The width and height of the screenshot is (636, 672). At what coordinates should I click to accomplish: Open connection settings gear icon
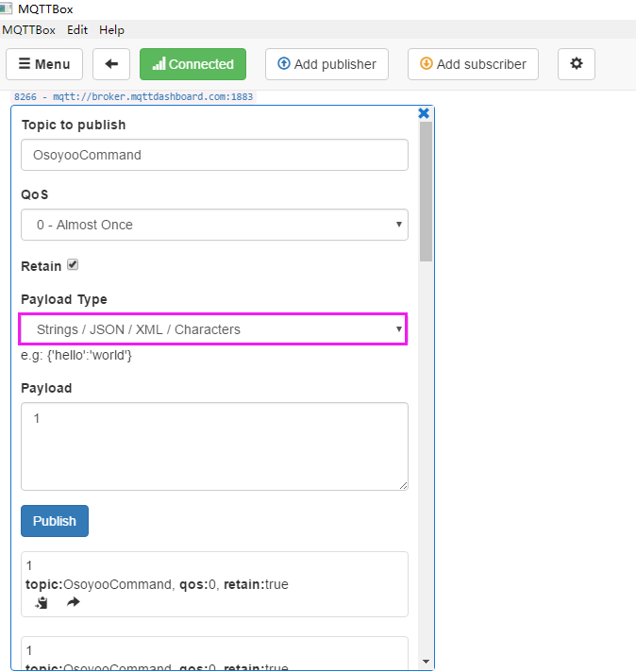[x=577, y=64]
